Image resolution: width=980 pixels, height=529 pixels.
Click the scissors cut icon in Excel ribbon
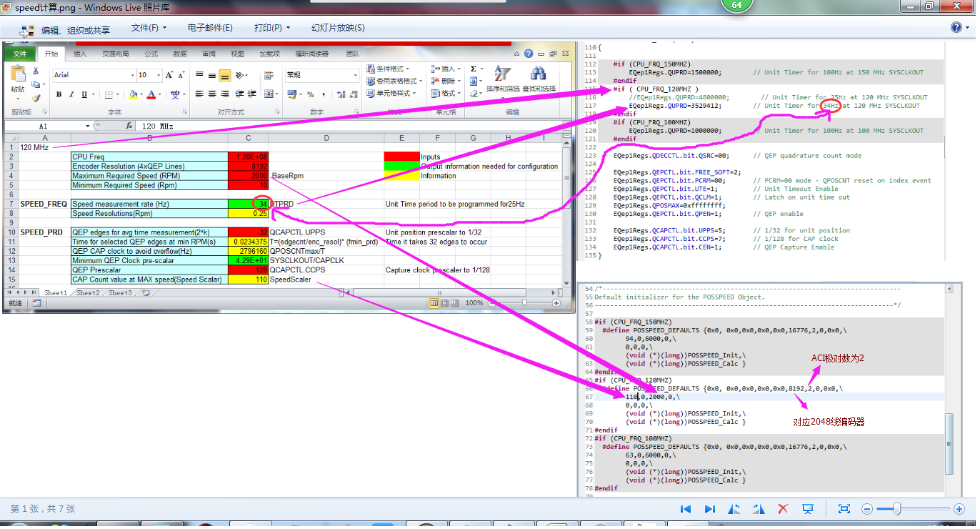[x=36, y=71]
